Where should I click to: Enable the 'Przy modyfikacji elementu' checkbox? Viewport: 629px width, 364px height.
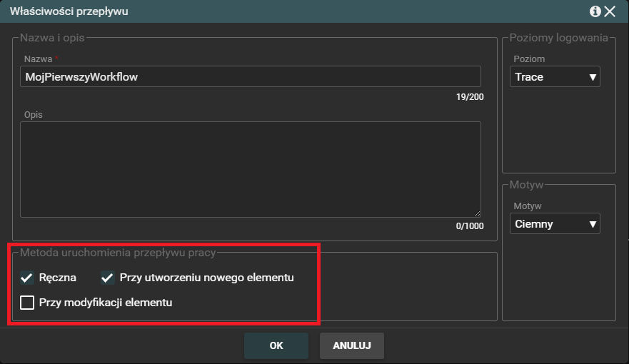click(x=27, y=303)
